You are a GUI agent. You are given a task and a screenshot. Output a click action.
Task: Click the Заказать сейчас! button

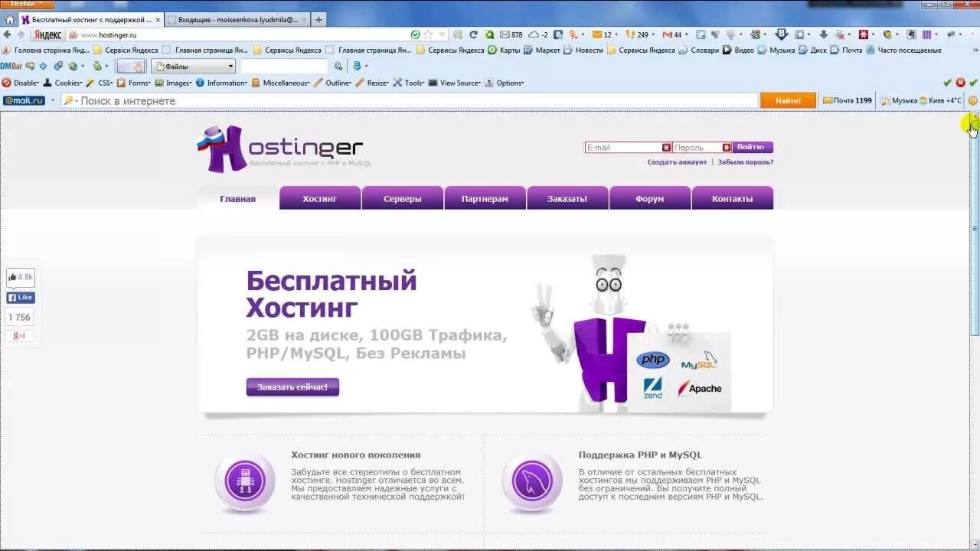coord(292,387)
